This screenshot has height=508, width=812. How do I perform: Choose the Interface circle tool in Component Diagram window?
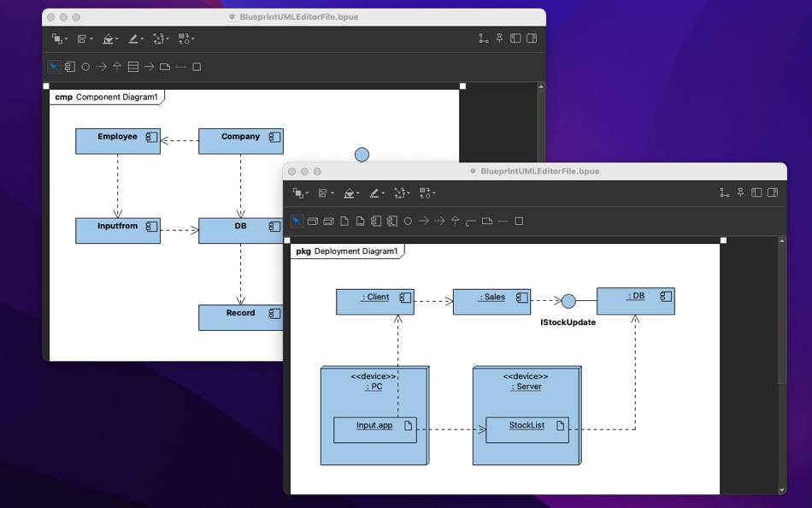(x=86, y=67)
